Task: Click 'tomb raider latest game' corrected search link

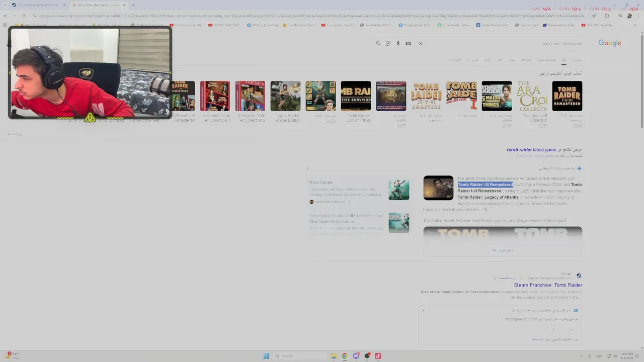Action: [x=531, y=150]
